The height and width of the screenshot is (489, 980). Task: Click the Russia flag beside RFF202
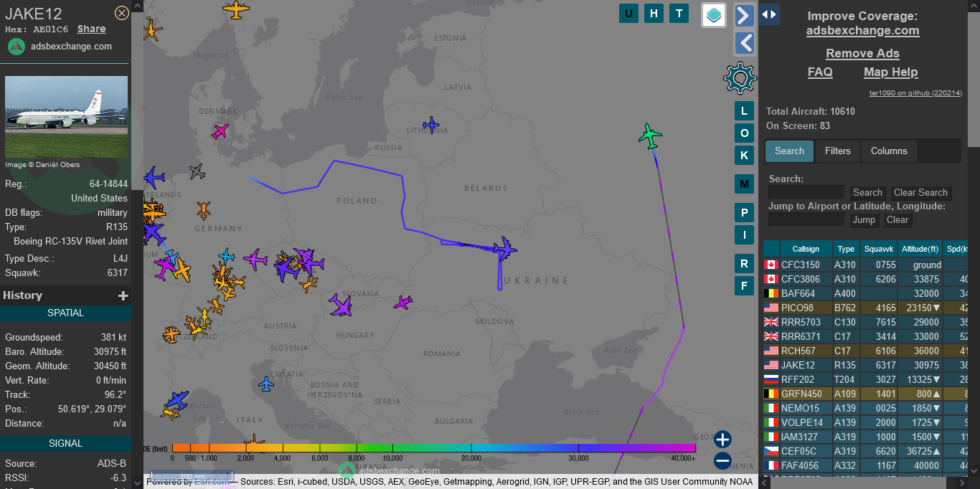point(771,380)
